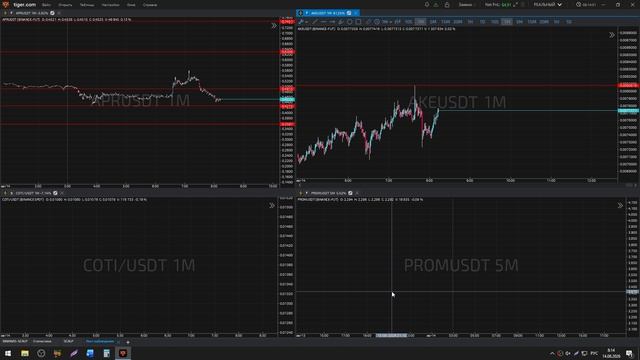The image size is (640, 360).
Task: Click the Windows taskbar clock
Action: 611,353
